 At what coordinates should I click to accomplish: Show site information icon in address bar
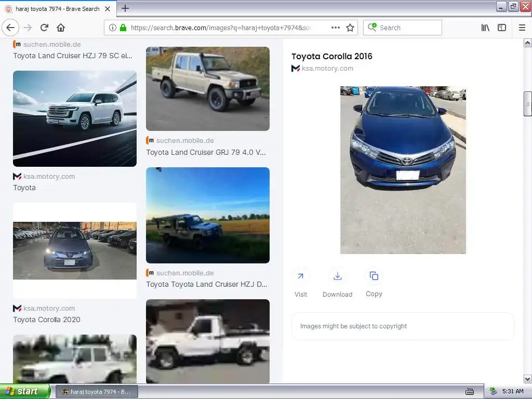point(113,28)
